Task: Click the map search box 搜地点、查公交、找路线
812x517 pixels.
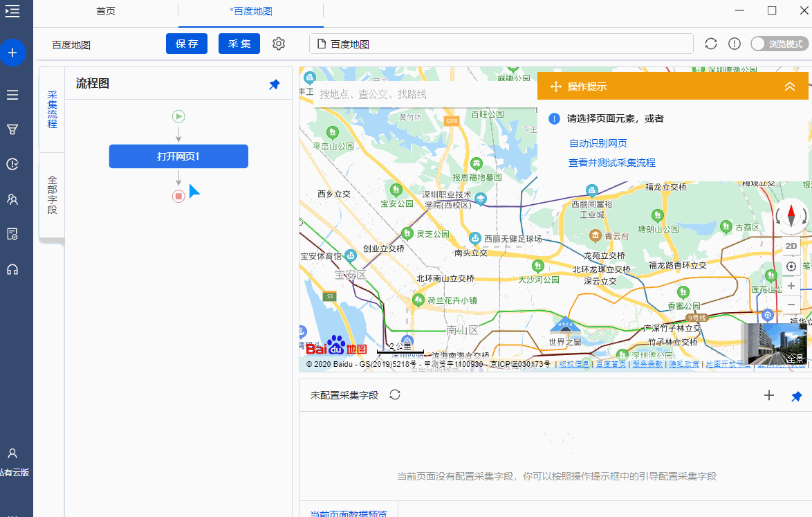Action: [426, 94]
